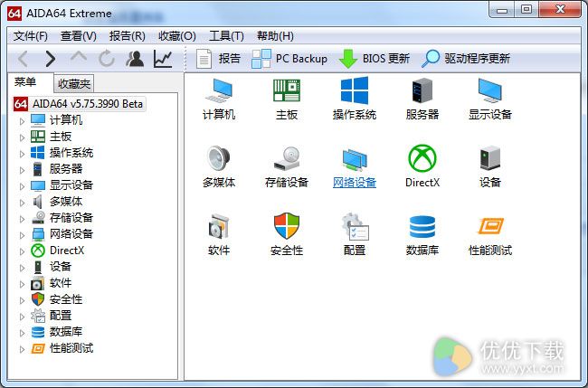
Task: Select 配置 in the tree
Action: coord(61,316)
